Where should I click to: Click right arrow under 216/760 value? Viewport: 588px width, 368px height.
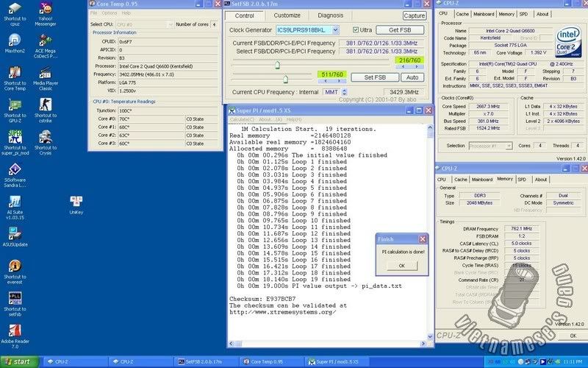point(416,66)
